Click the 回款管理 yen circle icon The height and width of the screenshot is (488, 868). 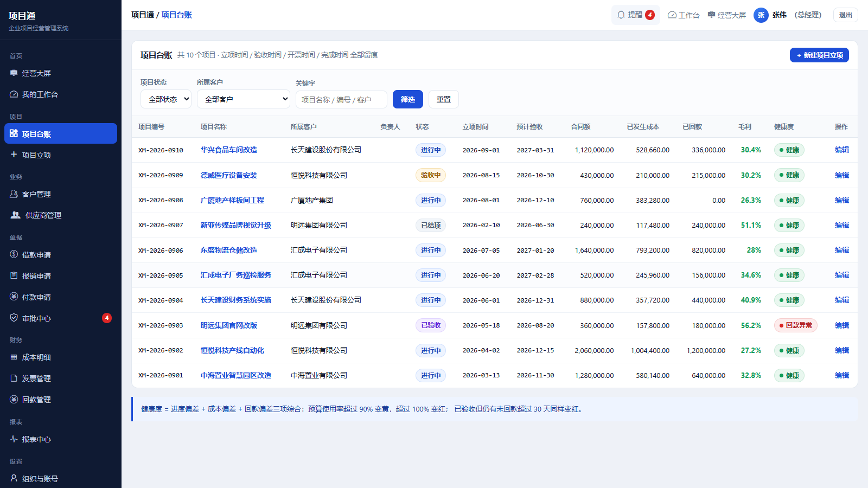point(14,400)
